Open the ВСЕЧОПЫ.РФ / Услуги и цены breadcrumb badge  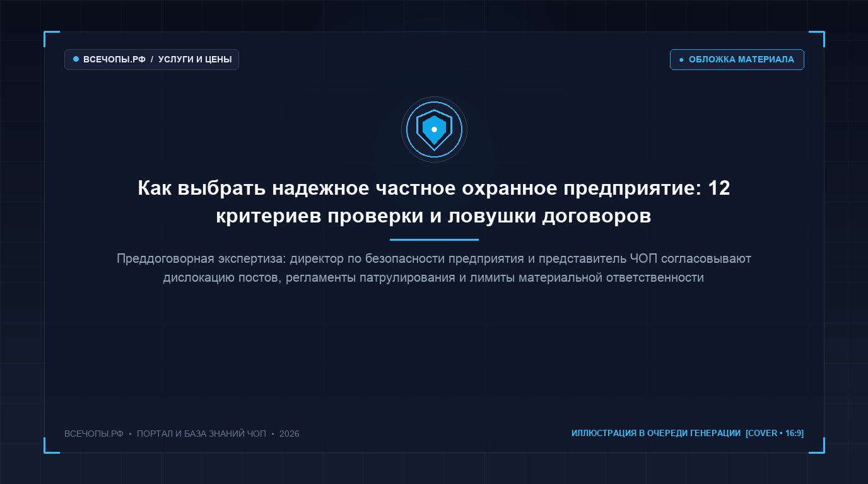point(151,59)
